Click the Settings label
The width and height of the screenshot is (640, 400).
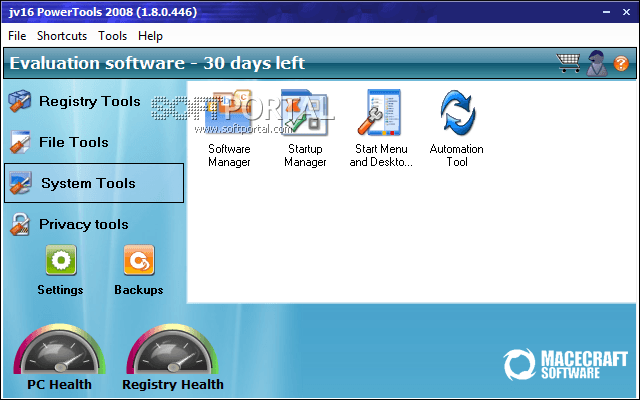(x=60, y=290)
